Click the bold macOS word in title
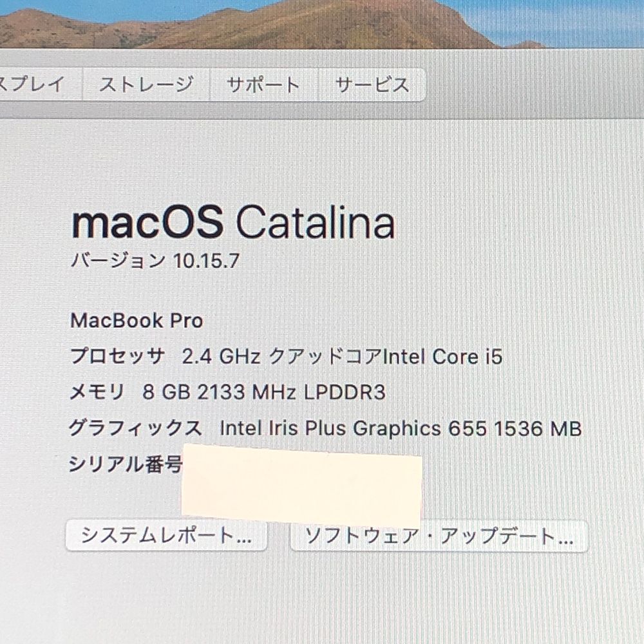This screenshot has width=644, height=644. [148, 222]
